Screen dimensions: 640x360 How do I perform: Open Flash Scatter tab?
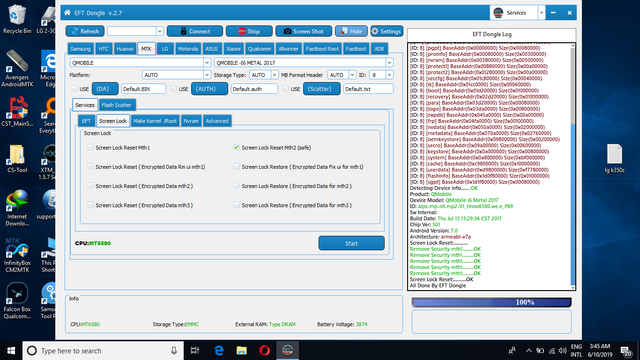click(x=117, y=105)
